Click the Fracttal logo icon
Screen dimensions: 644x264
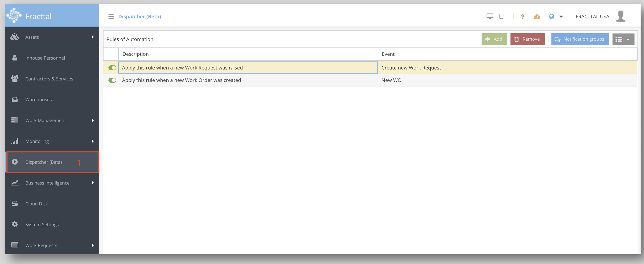click(x=14, y=15)
